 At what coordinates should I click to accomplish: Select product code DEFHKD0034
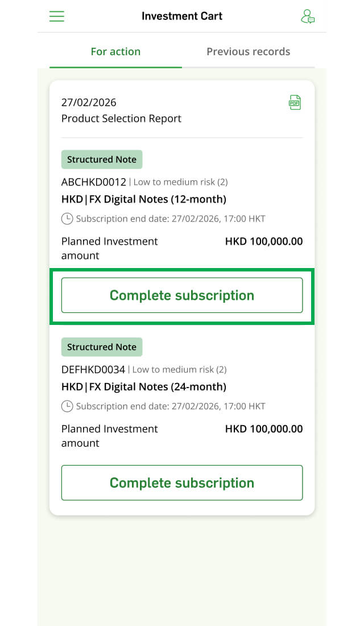93,370
